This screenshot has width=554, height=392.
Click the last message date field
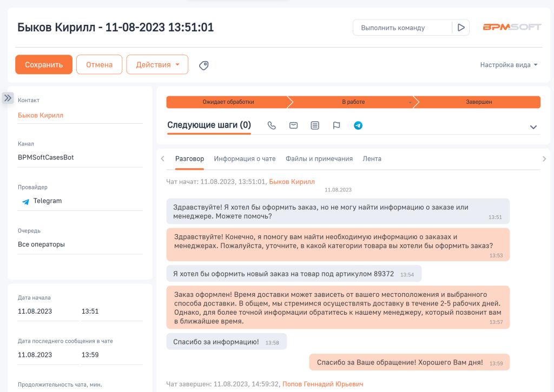(x=48, y=355)
